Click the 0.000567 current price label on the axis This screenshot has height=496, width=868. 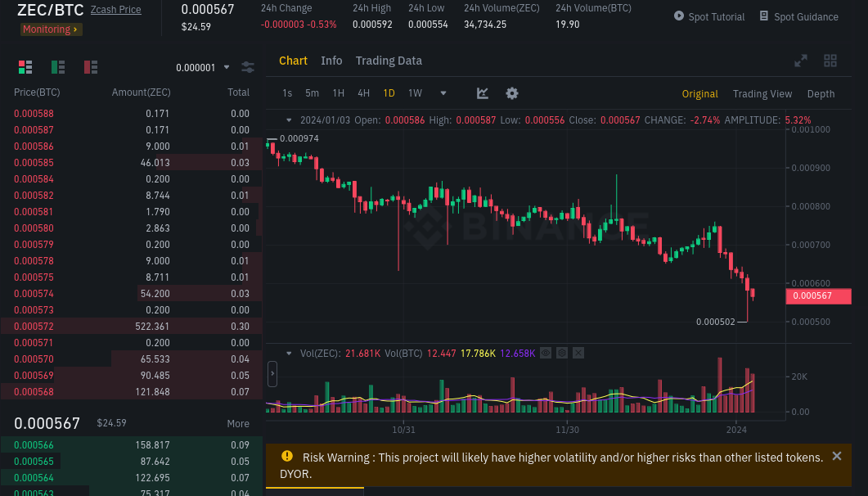point(818,295)
